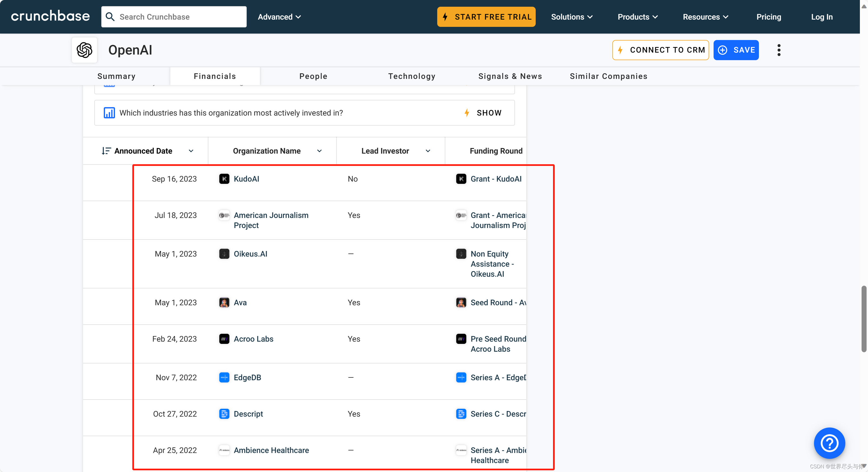Switch to the Similar Companies tab
This screenshot has height=472, width=868.
coord(608,76)
